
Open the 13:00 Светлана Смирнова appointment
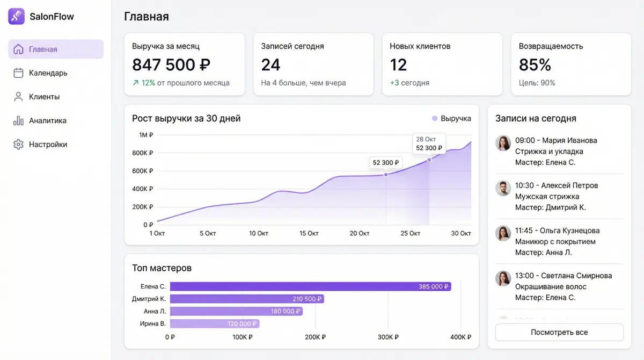tap(559, 286)
